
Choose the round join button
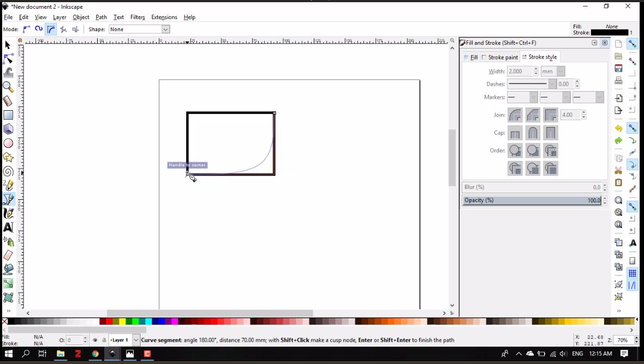pyautogui.click(x=515, y=115)
